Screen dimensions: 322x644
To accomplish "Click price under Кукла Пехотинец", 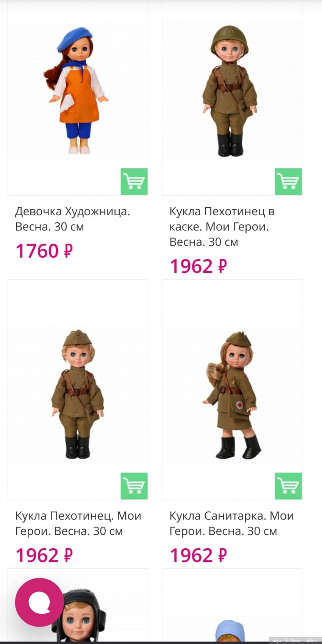I will pyautogui.click(x=44, y=555).
